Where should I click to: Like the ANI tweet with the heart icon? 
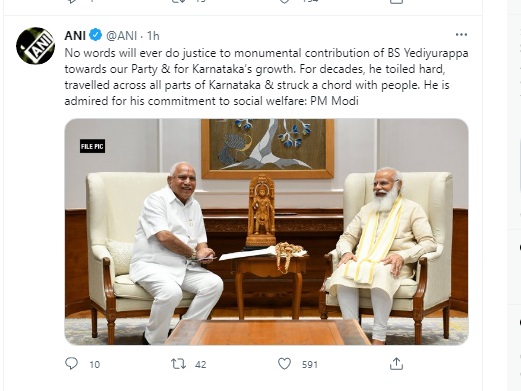pyautogui.click(x=284, y=364)
